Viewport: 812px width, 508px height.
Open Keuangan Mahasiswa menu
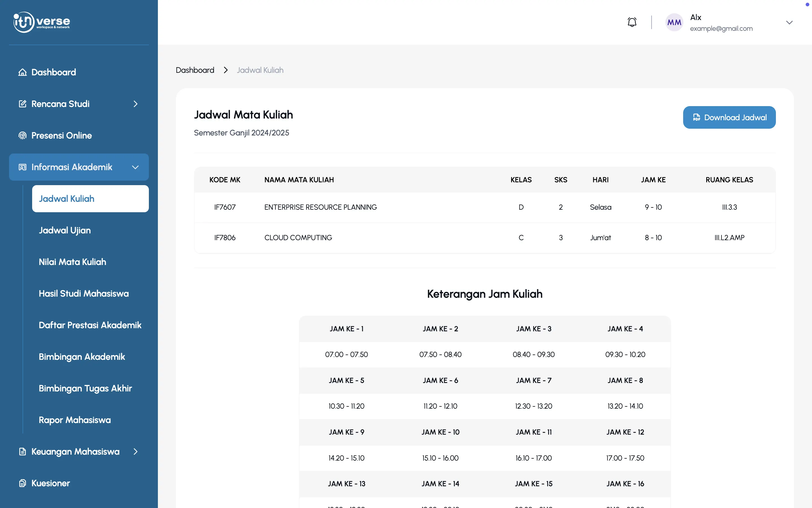coord(79,452)
